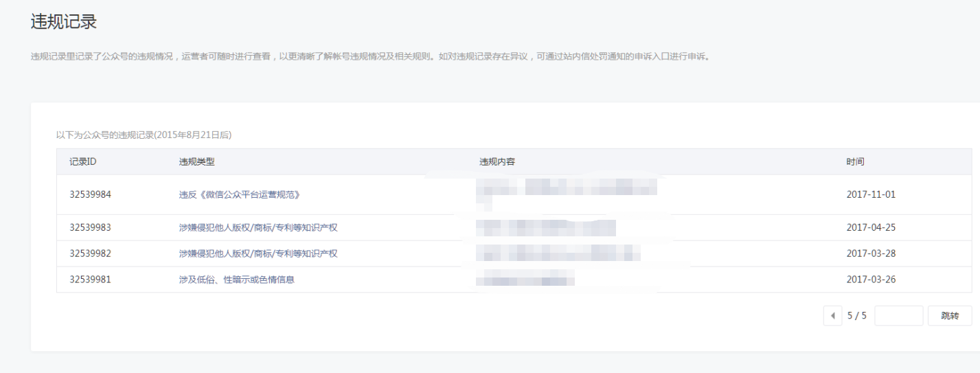Click the 违规类型 column header

(197, 161)
